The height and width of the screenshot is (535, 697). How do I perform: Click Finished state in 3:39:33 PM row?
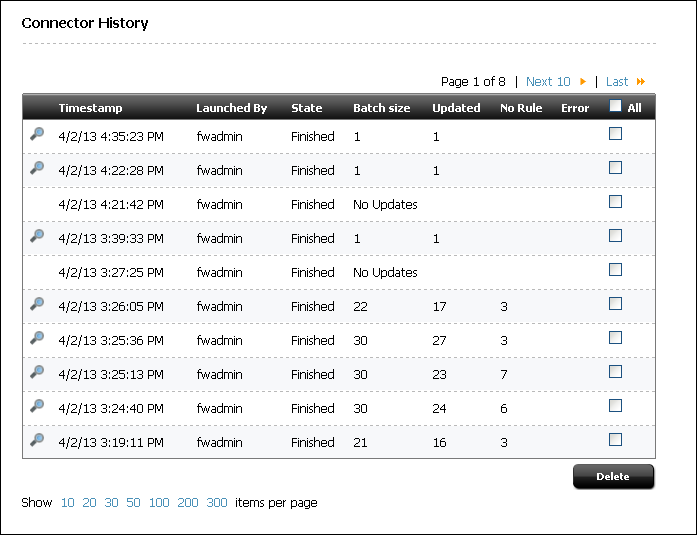tap(313, 239)
